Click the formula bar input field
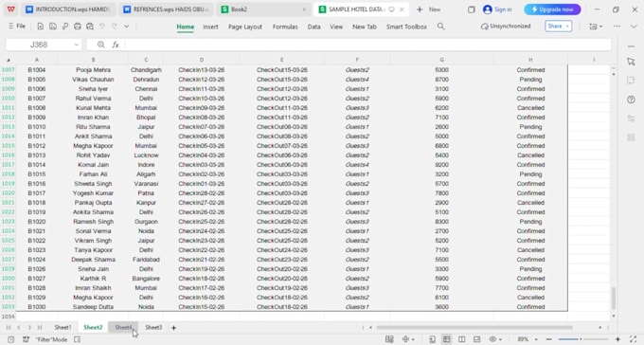This screenshot has height=345, width=644. pyautogui.click(x=367, y=45)
